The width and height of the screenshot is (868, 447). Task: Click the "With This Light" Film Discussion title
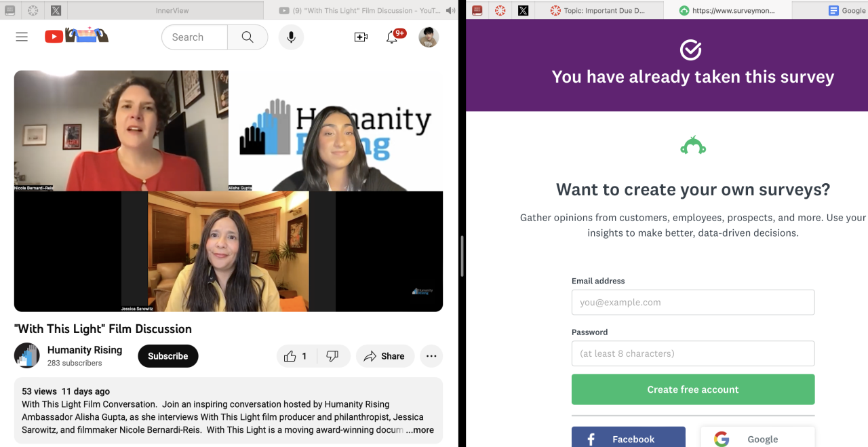[103, 329]
